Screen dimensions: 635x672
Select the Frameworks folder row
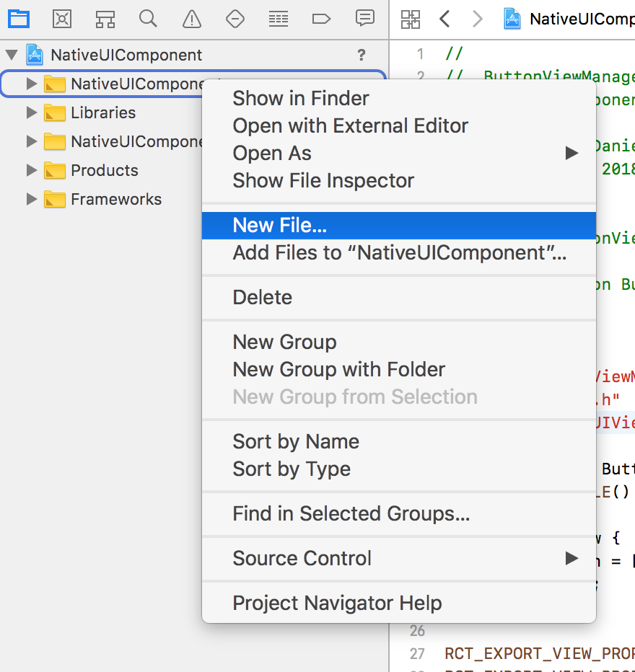(116, 199)
